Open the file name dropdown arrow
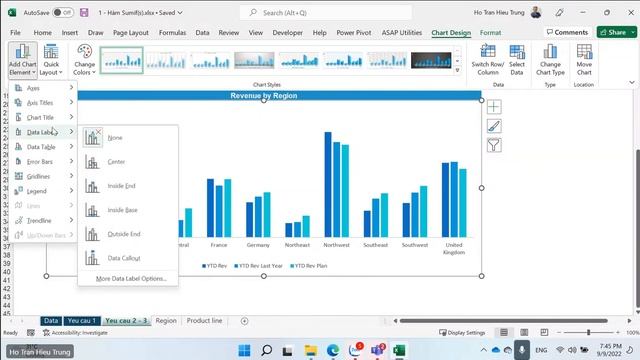Image resolution: width=640 pixels, height=360 pixels. [180, 13]
